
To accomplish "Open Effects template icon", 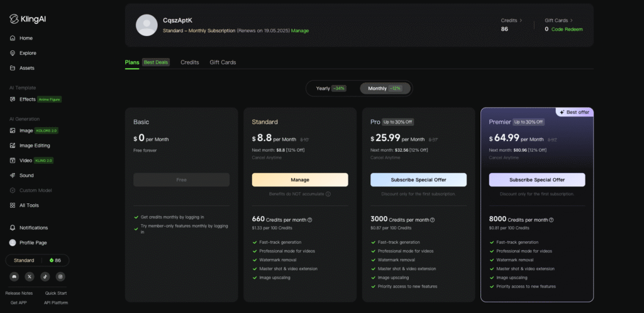I will (13, 99).
